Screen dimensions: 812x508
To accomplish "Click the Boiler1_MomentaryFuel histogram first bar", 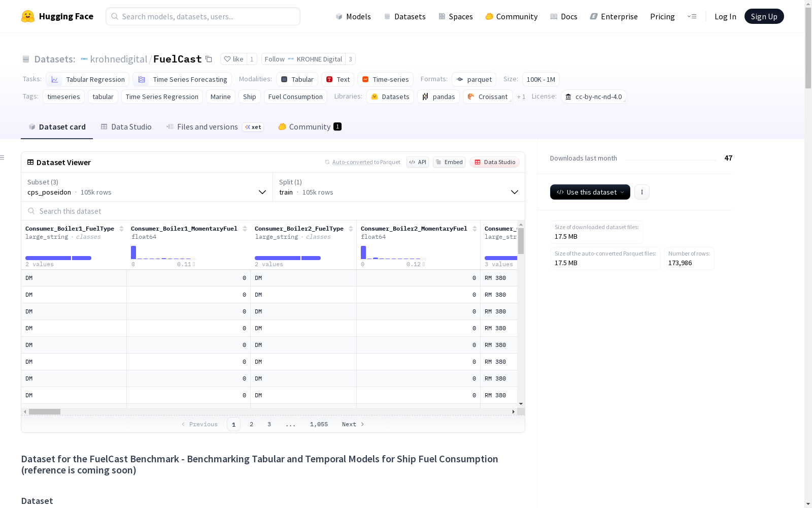I will (x=133, y=252).
